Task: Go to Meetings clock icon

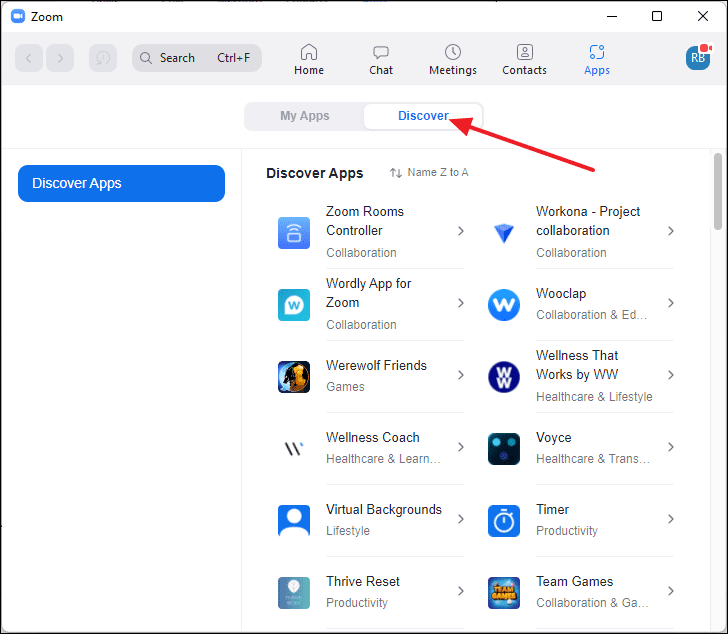Action: click(x=453, y=52)
